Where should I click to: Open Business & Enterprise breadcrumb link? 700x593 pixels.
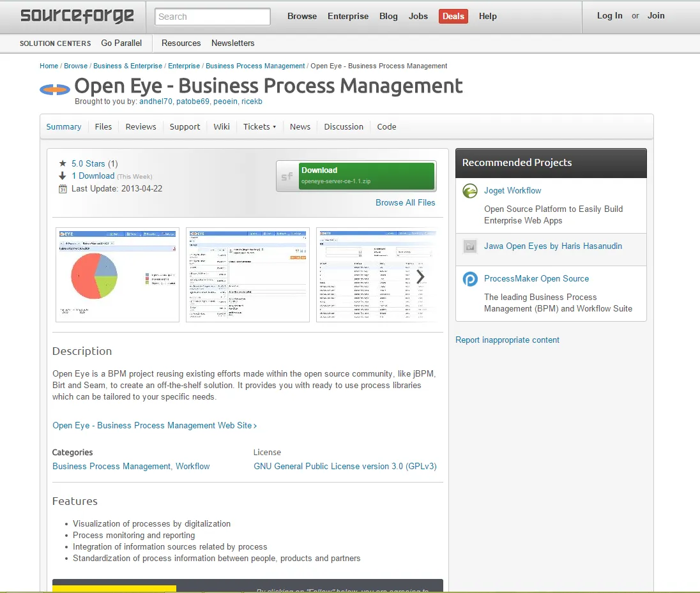(x=128, y=66)
